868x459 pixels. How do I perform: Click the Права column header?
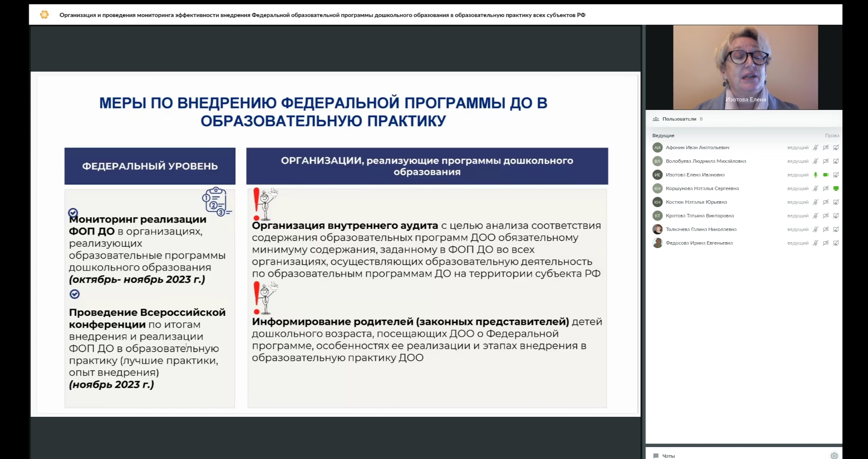pos(831,136)
